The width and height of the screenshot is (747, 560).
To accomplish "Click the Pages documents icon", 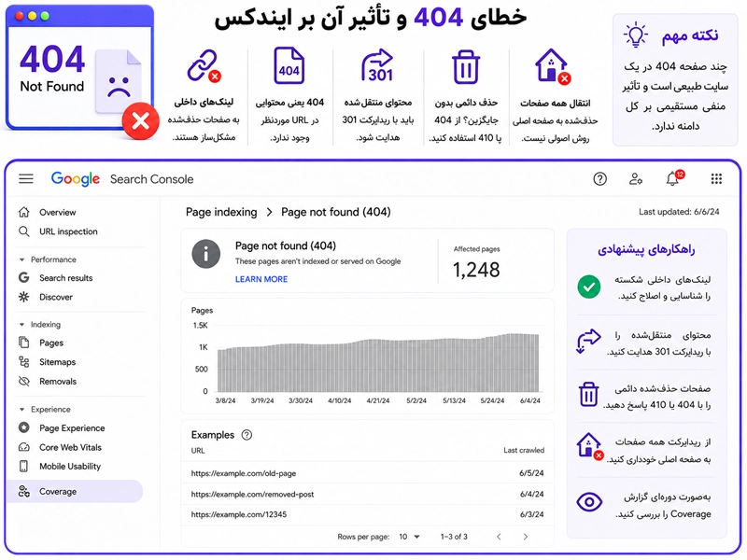I will pyautogui.click(x=24, y=343).
